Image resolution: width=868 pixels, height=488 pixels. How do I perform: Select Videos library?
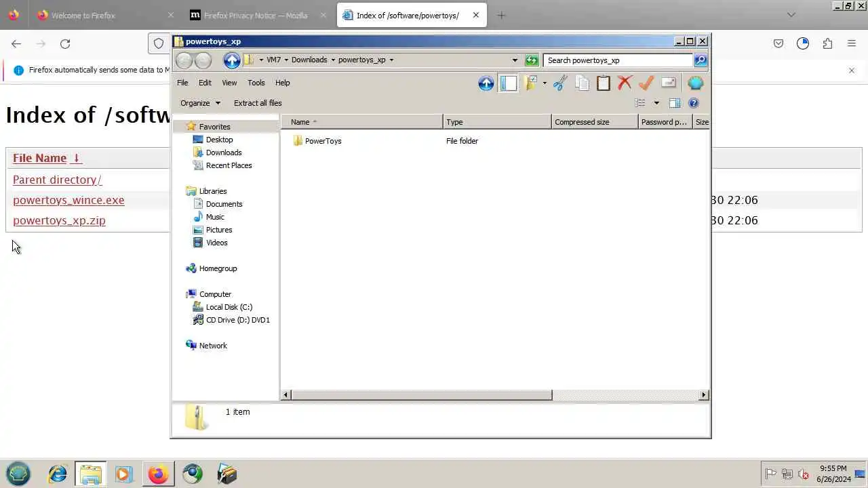click(217, 243)
